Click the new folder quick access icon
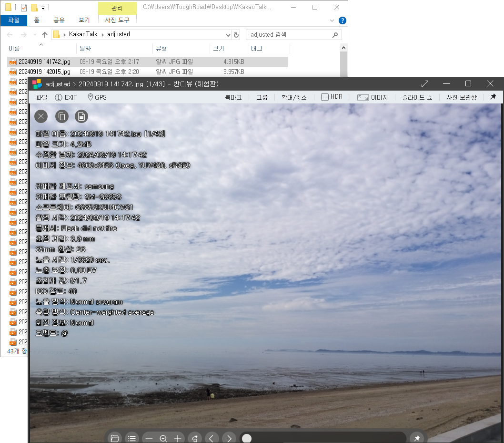The width and height of the screenshot is (504, 443). (x=34, y=8)
